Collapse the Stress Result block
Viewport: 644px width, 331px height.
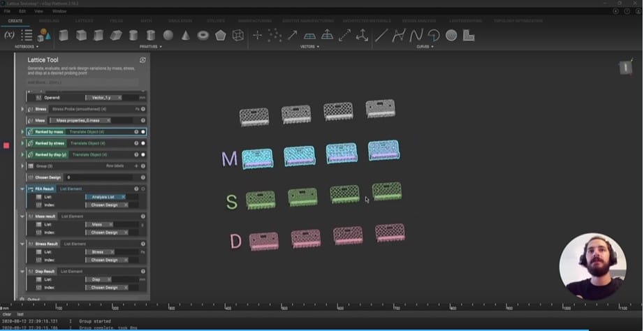(22, 244)
